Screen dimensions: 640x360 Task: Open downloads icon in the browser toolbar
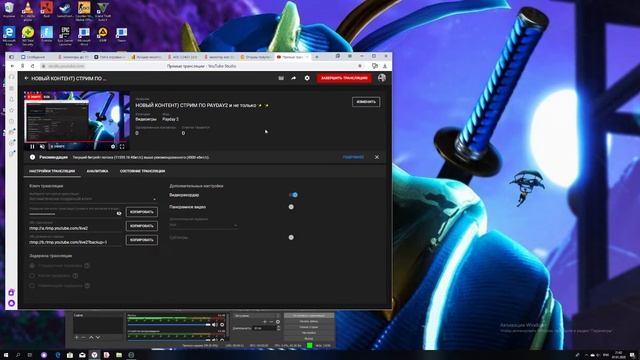385,66
